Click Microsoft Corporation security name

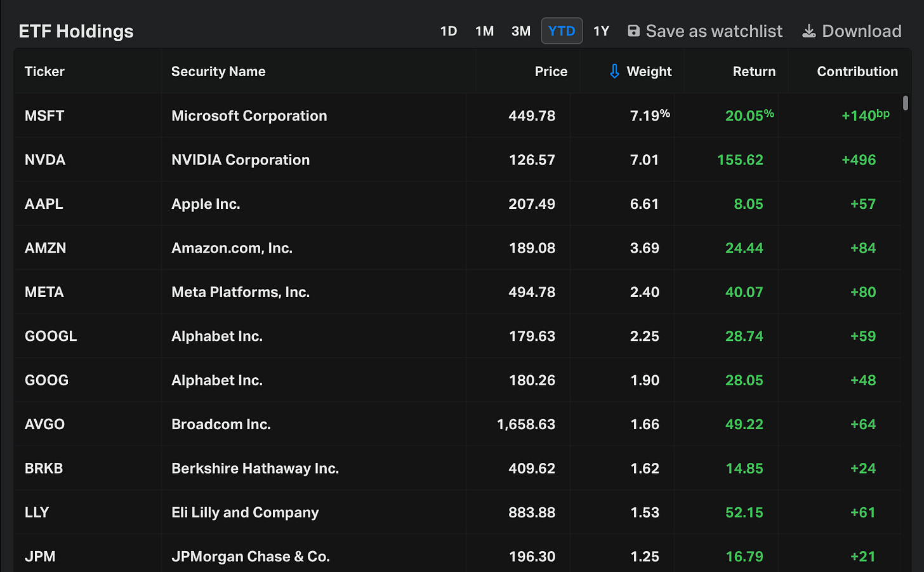coord(249,116)
